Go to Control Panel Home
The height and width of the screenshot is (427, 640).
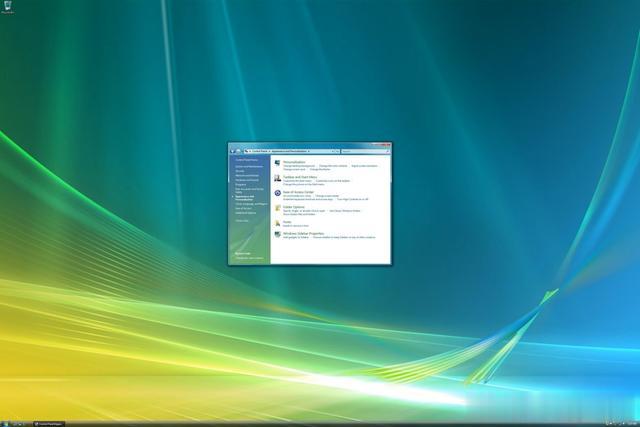pos(247,160)
